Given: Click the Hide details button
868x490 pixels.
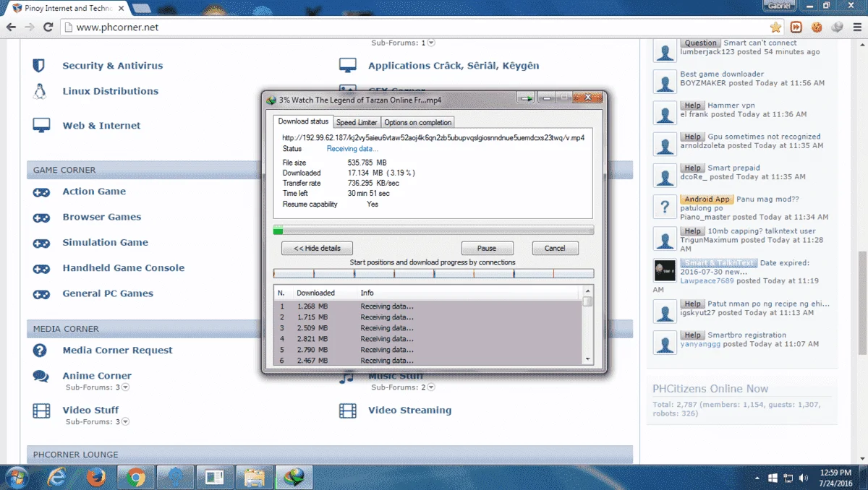Looking at the screenshot, I should pos(317,248).
